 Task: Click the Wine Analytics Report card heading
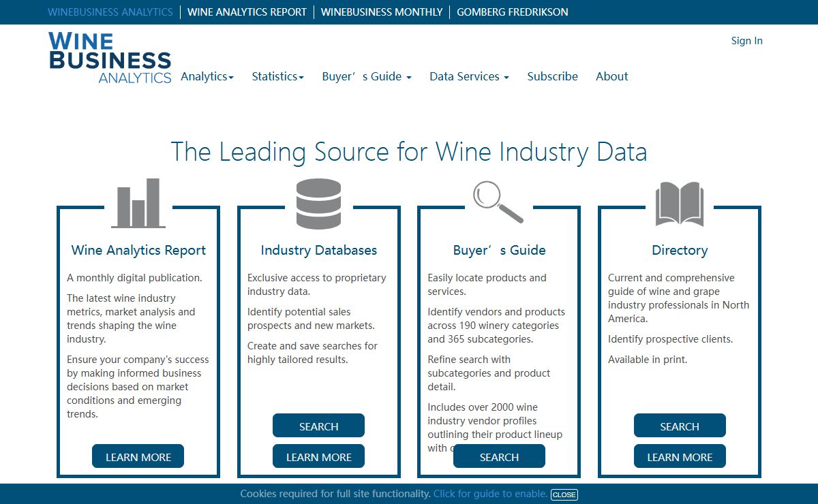pyautogui.click(x=138, y=250)
